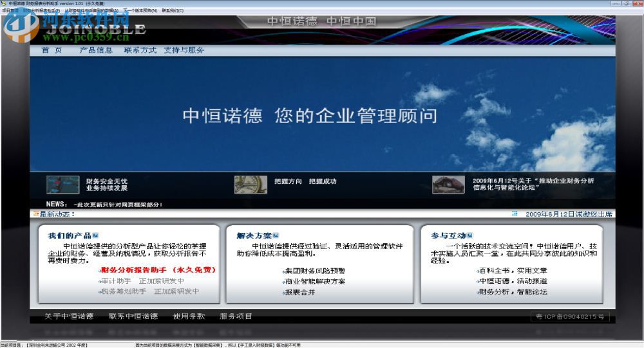Click the 智能数据采集 status bar message
Viewport: 644px width, 348px height.
(218, 345)
